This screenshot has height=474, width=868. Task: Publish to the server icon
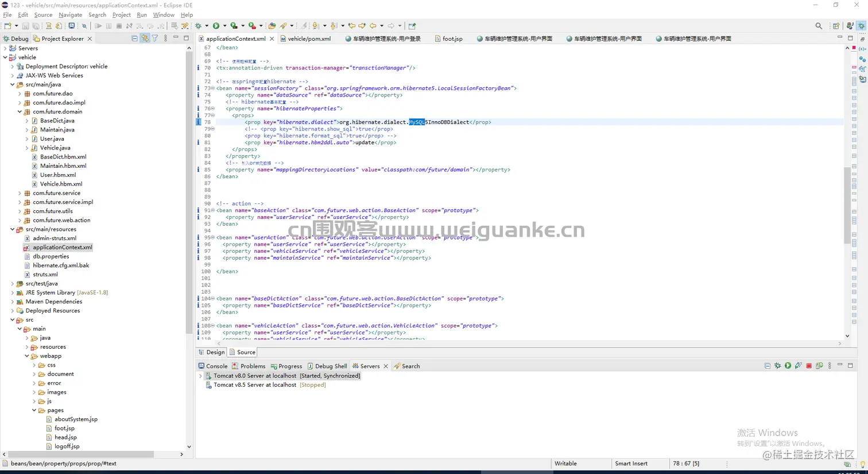[x=819, y=366]
